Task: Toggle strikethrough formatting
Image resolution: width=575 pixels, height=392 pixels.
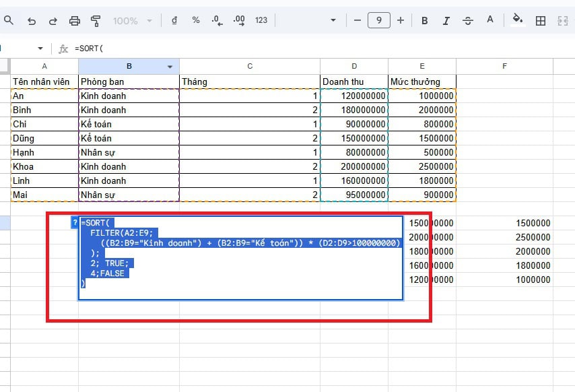Action: click(x=468, y=21)
